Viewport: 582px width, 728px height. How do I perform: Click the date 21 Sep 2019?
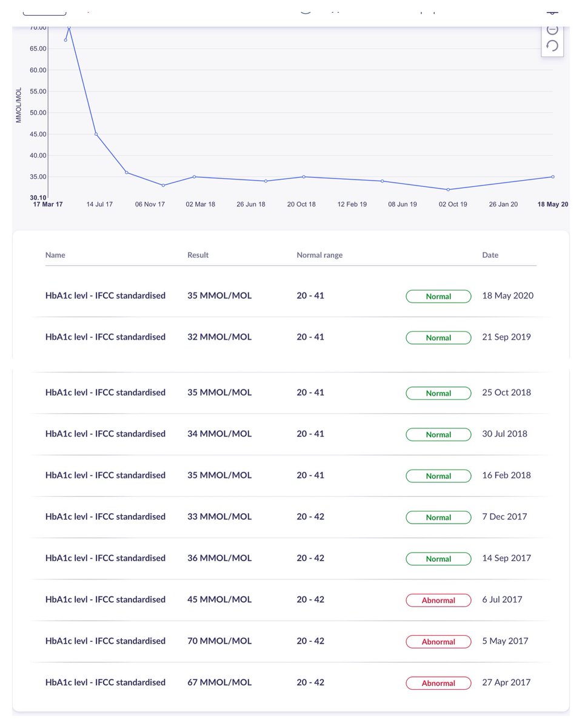[x=506, y=337]
